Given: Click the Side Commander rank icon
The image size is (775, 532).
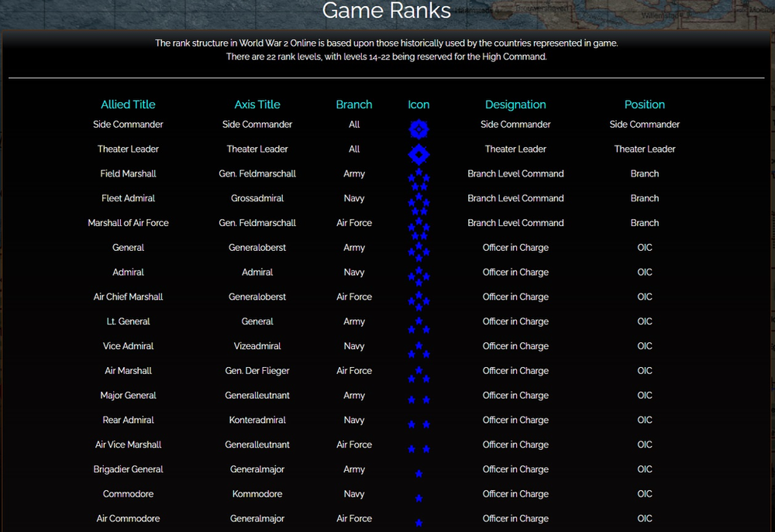Looking at the screenshot, I should point(418,129).
